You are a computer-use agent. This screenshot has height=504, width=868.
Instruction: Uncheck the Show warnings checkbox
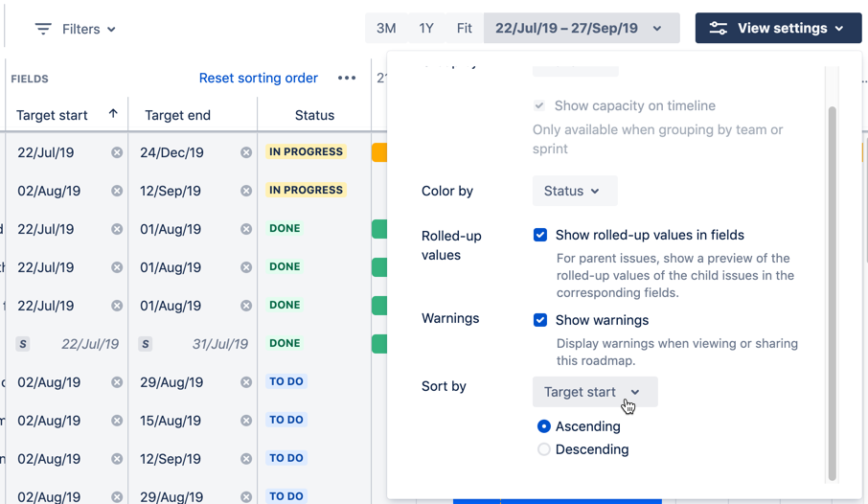(540, 320)
